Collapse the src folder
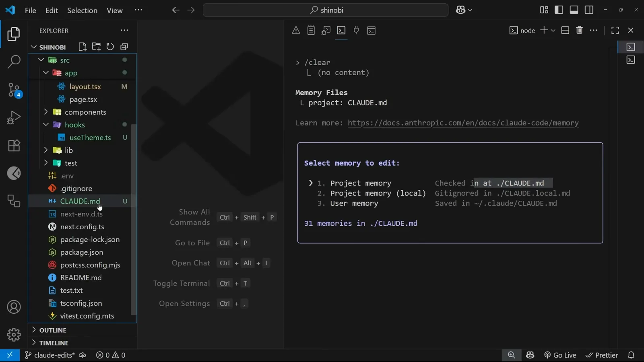This screenshot has height=362, width=644. tap(41, 60)
